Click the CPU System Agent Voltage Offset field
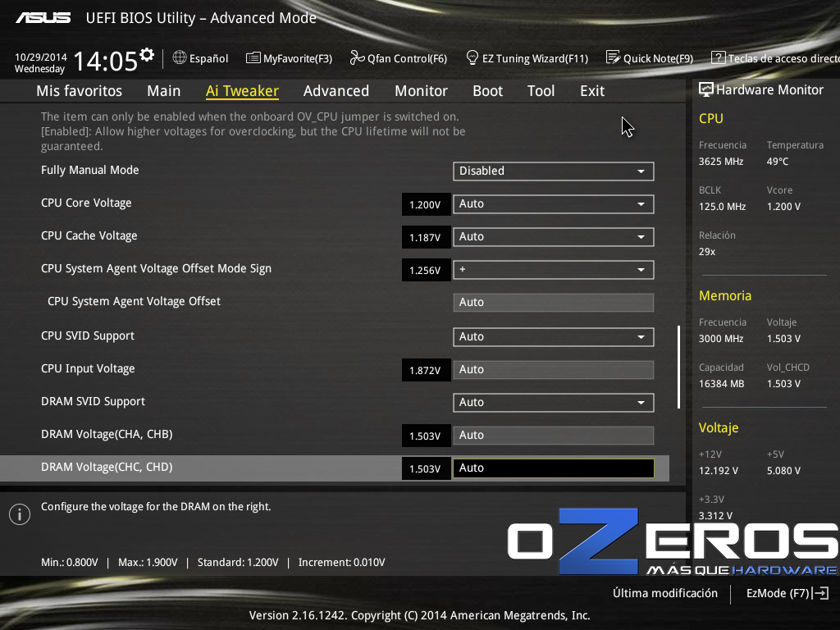The width and height of the screenshot is (840, 630). (x=554, y=303)
